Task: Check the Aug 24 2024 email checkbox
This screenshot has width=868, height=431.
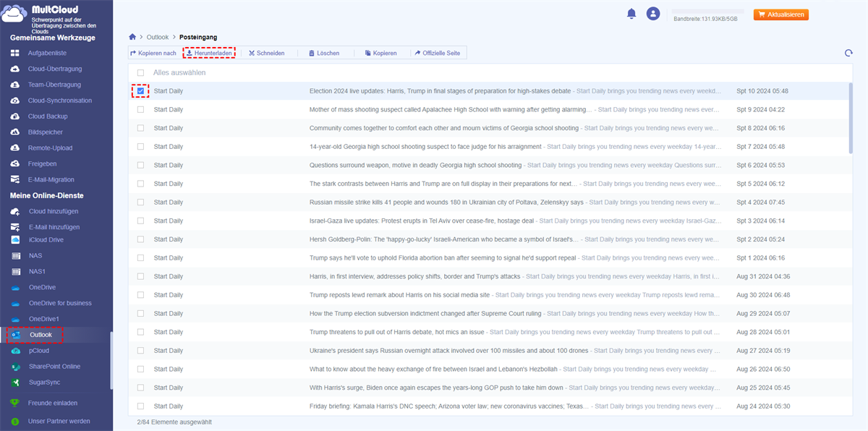Action: point(140,406)
